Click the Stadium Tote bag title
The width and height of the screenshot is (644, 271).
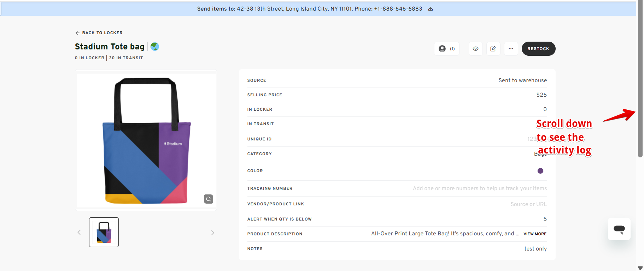pos(110,47)
